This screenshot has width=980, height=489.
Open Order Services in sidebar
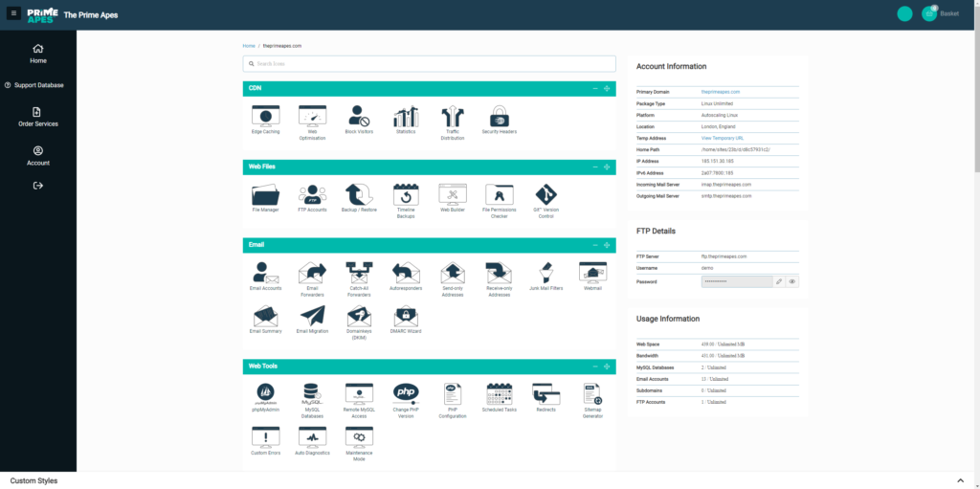(38, 117)
